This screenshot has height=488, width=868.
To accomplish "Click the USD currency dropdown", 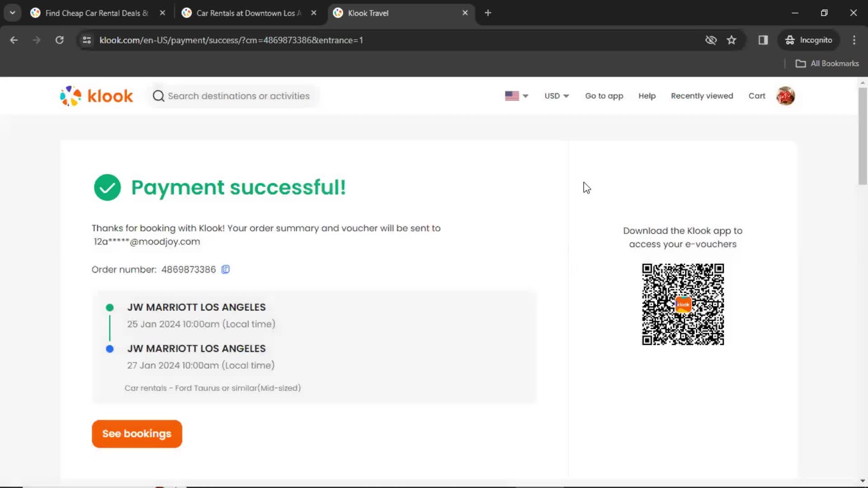I will (x=556, y=96).
